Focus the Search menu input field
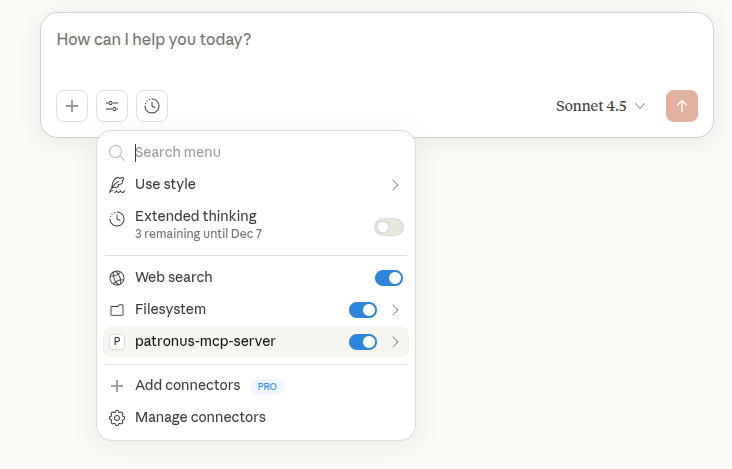 (268, 153)
